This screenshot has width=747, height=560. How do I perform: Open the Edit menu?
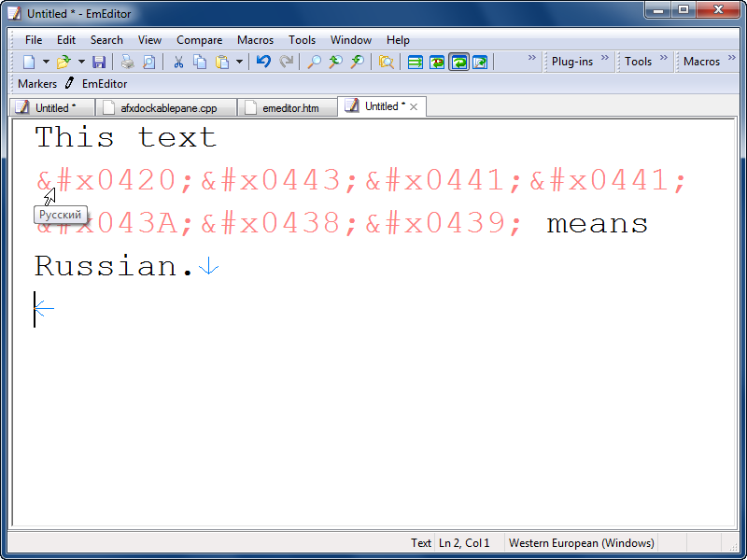click(65, 40)
